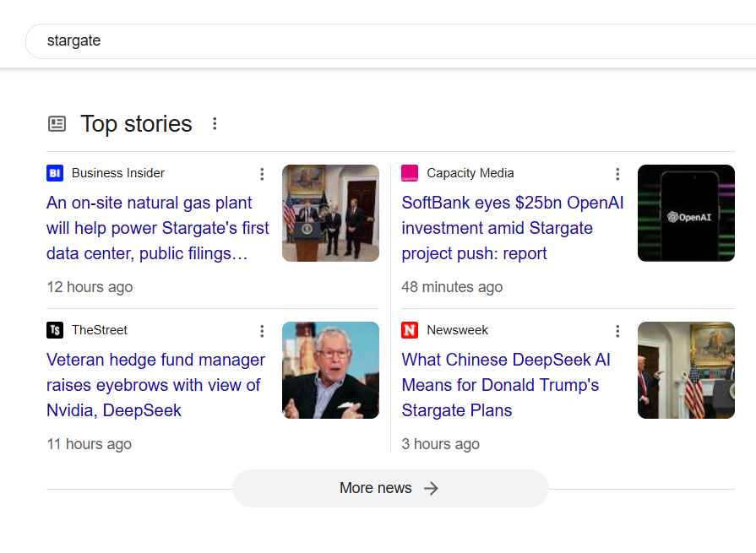756x553 pixels.
Task: Click the stargate search input field
Action: click(x=390, y=41)
